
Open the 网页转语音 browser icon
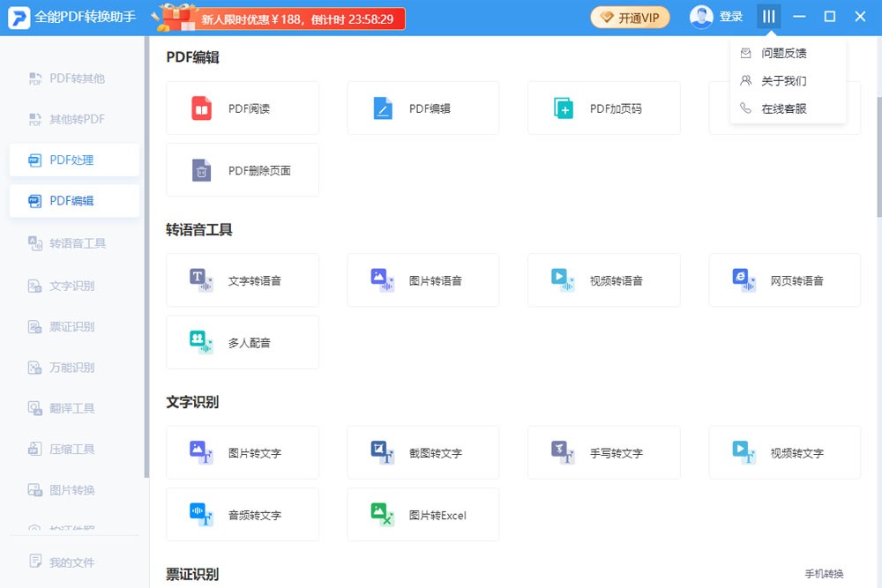[744, 280]
